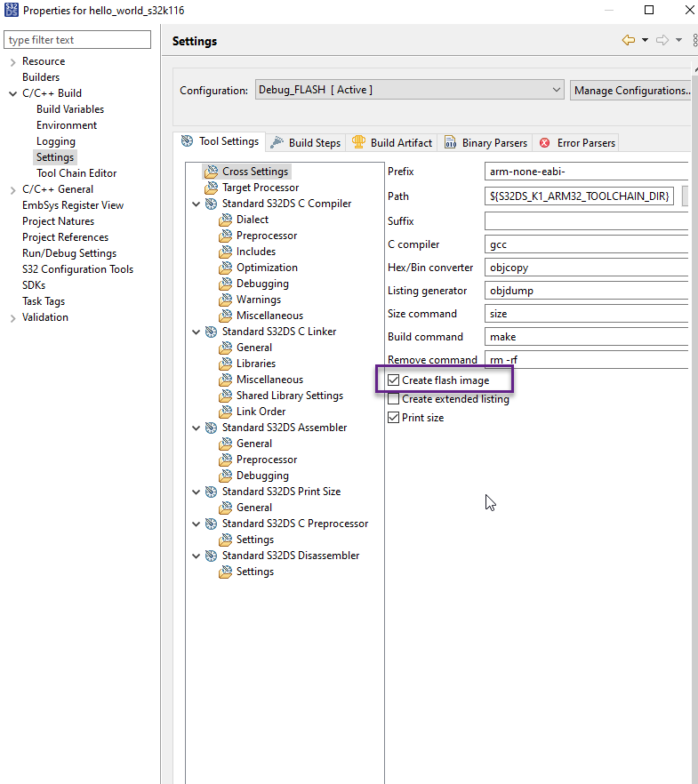Select the Tool Settings tab
This screenshot has height=784, width=698.
(x=220, y=141)
